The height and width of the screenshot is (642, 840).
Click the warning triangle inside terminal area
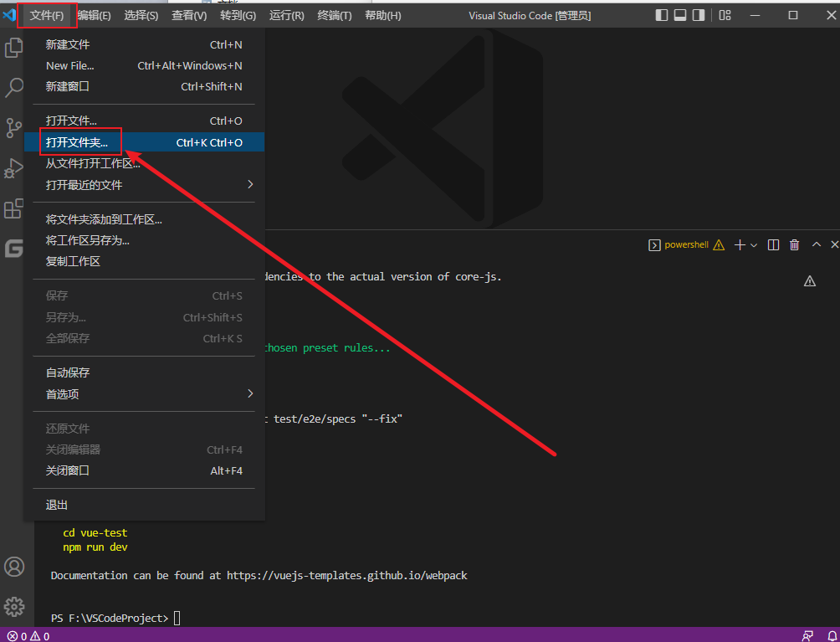(810, 280)
